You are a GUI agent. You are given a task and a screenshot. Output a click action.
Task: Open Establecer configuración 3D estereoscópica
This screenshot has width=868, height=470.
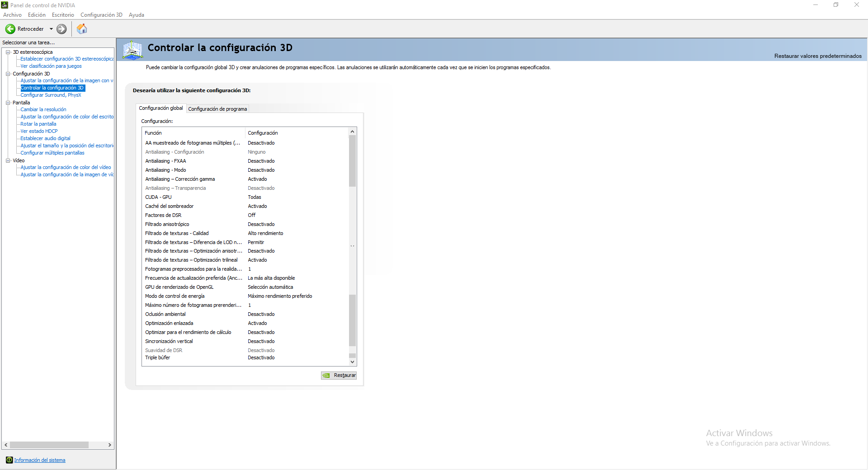point(67,59)
